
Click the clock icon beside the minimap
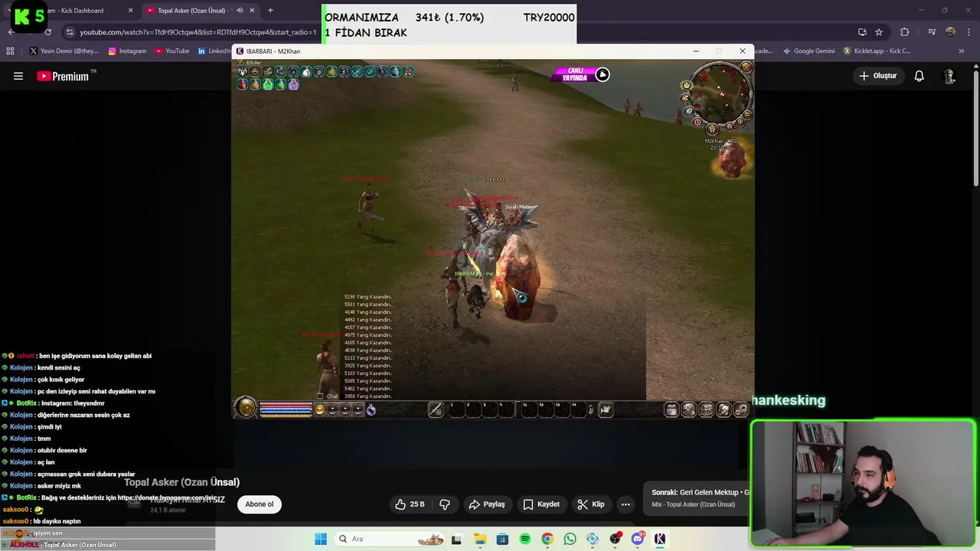[x=697, y=122]
